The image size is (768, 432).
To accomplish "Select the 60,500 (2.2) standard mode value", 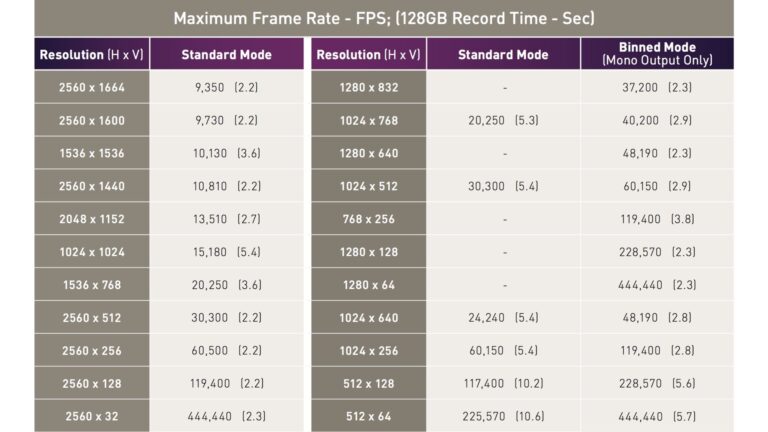I will [226, 351].
